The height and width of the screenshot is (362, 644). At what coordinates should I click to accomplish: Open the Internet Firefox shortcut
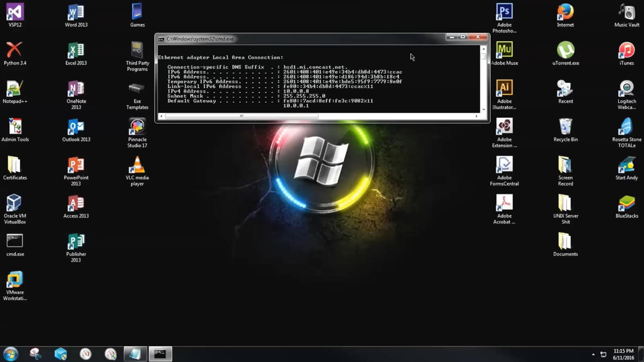click(565, 15)
